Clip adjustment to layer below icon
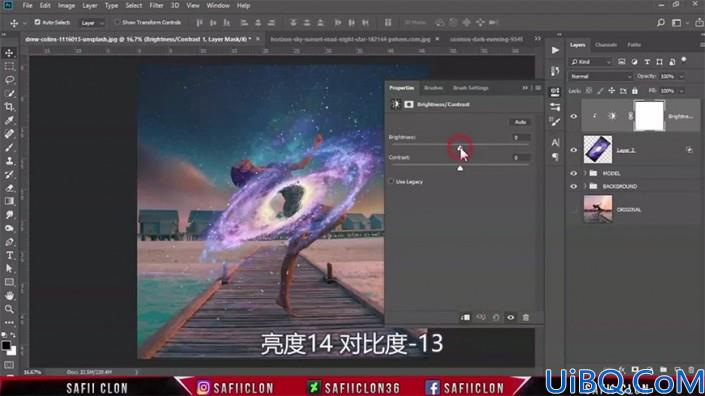Screen dimensions: 705x396 click(x=465, y=317)
